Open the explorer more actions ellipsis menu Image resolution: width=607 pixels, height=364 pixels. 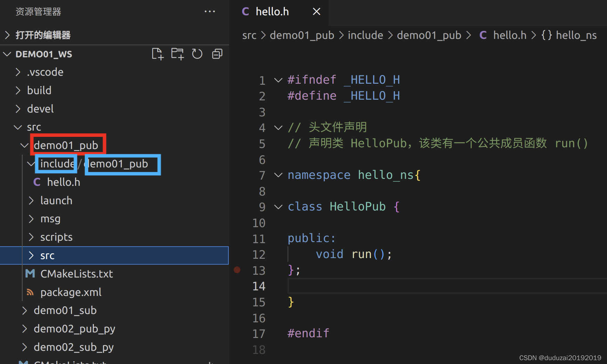coord(210,11)
